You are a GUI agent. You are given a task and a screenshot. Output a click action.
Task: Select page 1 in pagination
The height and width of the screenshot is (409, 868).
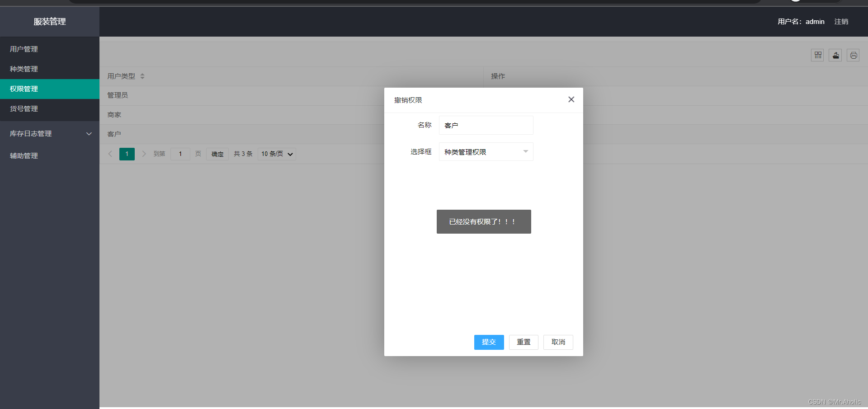[127, 154]
